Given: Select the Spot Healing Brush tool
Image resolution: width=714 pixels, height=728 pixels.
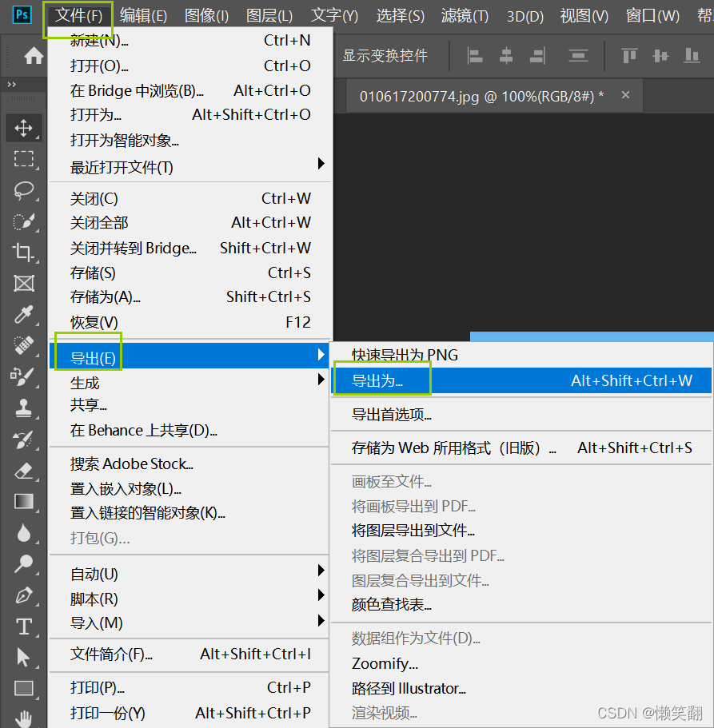Looking at the screenshot, I should point(24,345).
